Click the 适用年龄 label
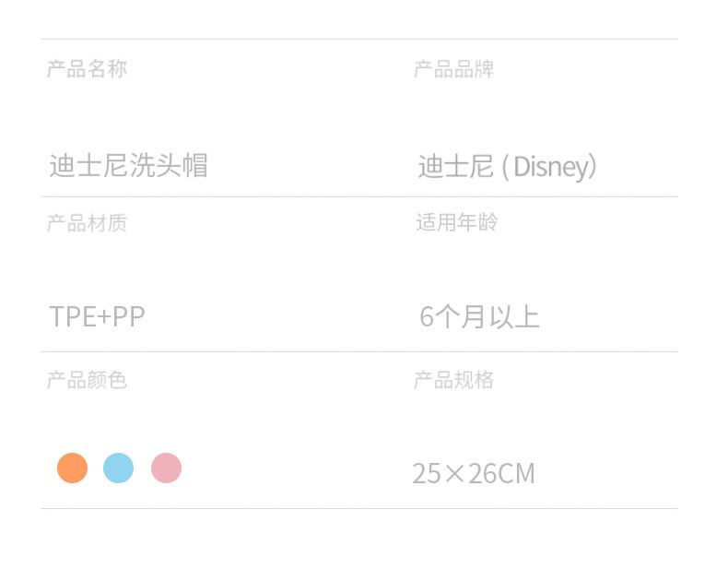728x581 pixels. (456, 222)
